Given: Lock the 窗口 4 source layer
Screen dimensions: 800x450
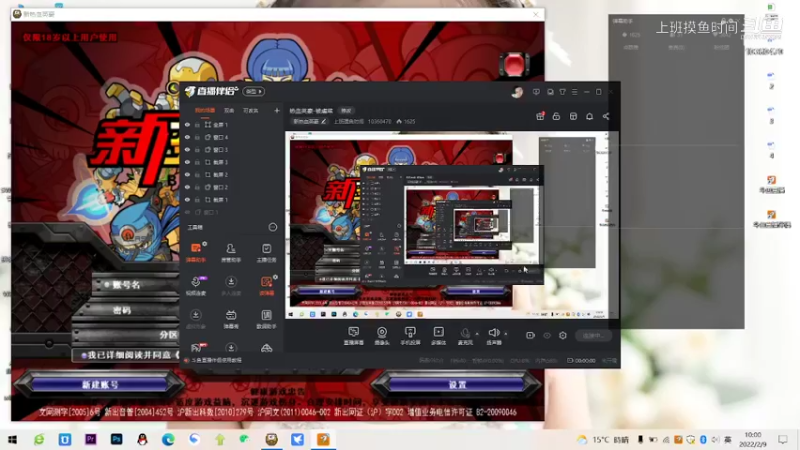Looking at the screenshot, I should 197,137.
